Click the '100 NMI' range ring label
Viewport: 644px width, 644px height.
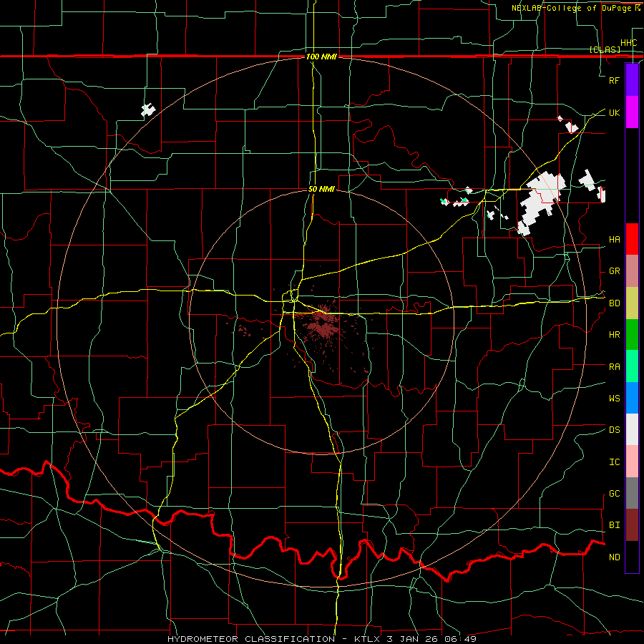(321, 57)
